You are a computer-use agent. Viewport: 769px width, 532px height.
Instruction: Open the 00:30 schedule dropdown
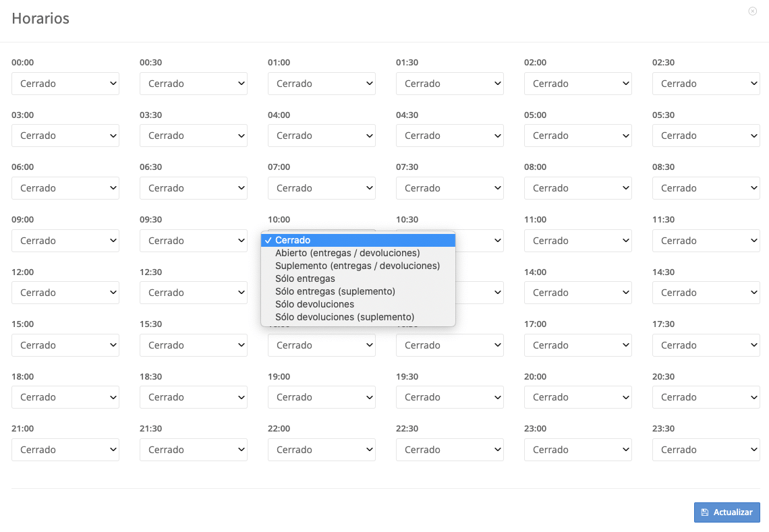coord(193,84)
